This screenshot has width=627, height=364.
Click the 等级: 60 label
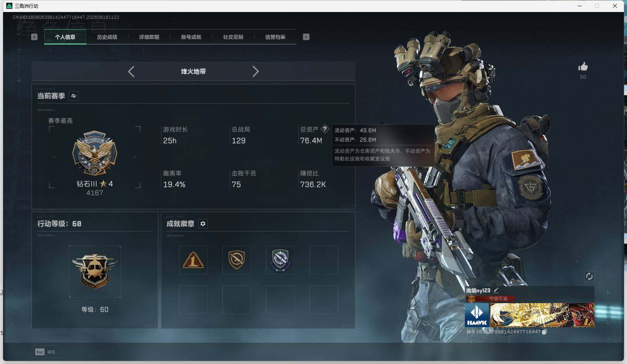click(x=95, y=309)
